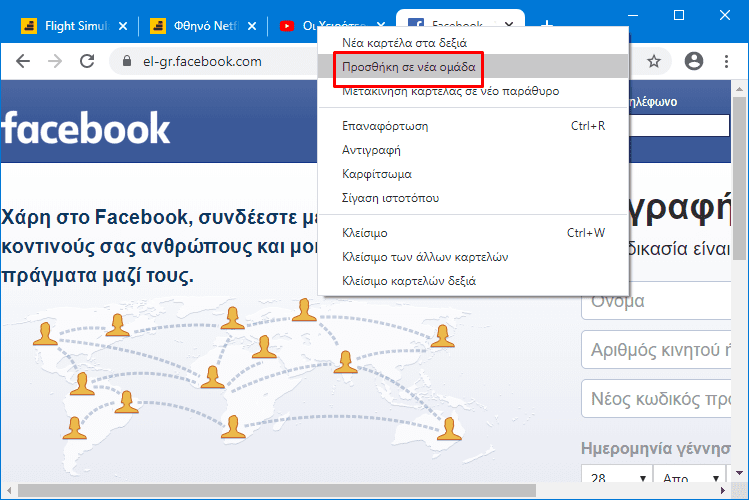Minimize the Chrome window

[633, 15]
